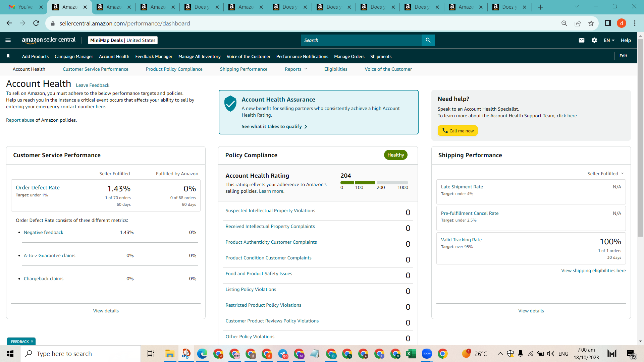644x362 pixels.
Task: Click the Call me now button
Action: (x=458, y=131)
